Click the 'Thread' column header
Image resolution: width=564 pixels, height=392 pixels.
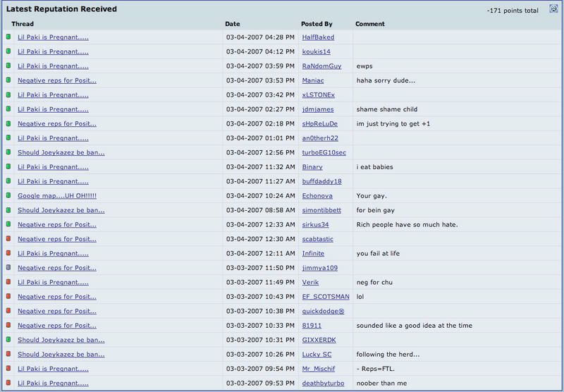(23, 24)
